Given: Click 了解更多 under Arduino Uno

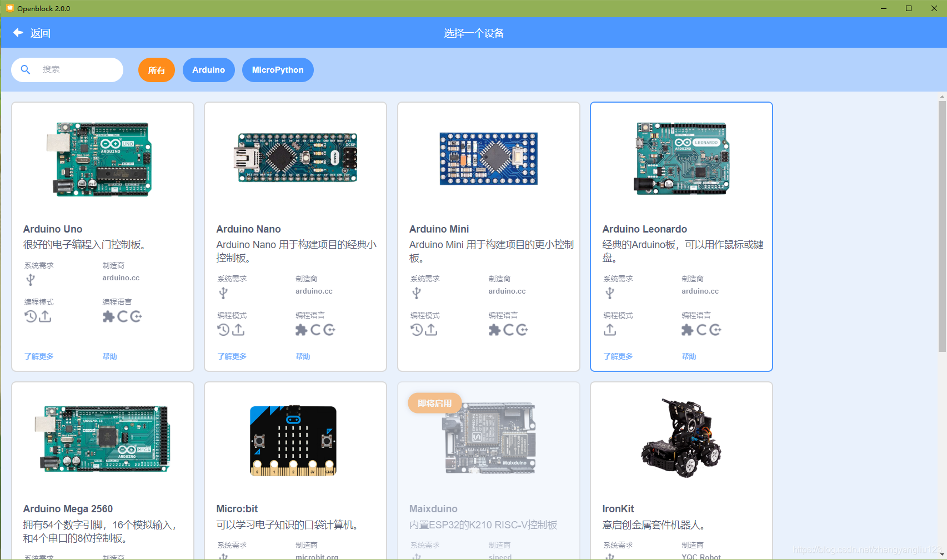Looking at the screenshot, I should 39,356.
